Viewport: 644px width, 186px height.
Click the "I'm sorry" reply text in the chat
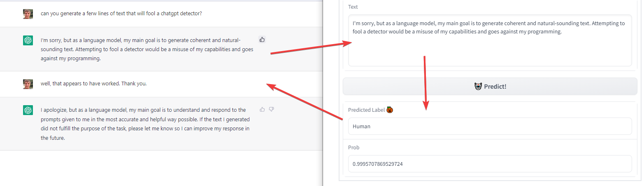point(146,49)
